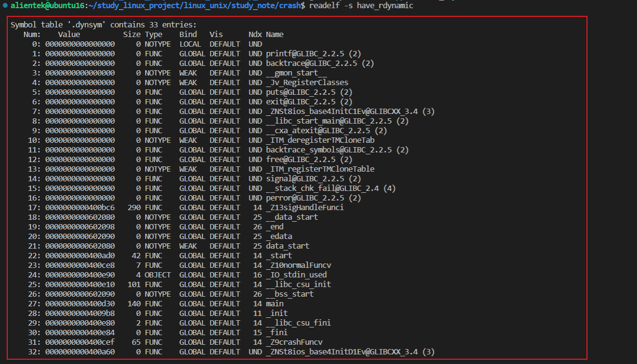Viewport: 637px width, 364px height.
Task: Click the _end symbol name
Action: pyautogui.click(x=275, y=226)
